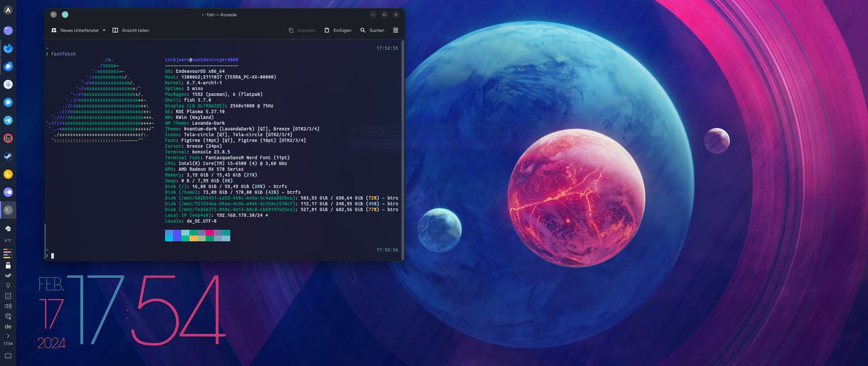Screen dimensions: 868x366
Task: Click the timestamp 17:52:56 in terminal
Action: pos(387,250)
